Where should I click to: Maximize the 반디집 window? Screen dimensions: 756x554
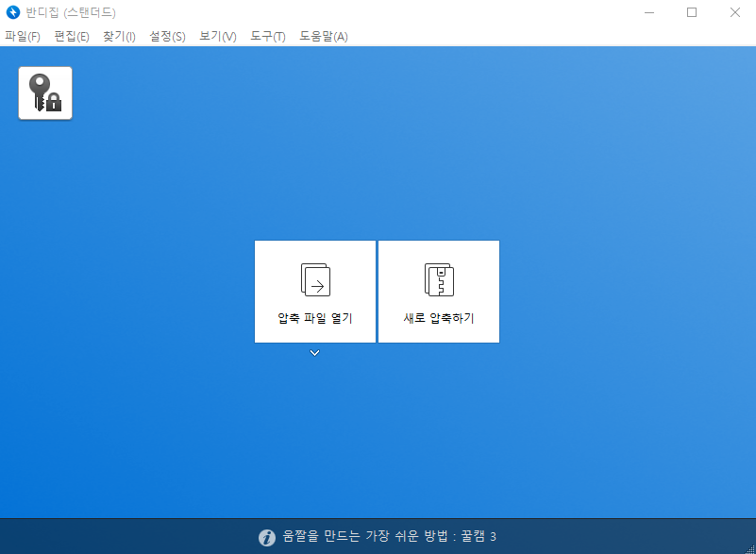click(692, 12)
